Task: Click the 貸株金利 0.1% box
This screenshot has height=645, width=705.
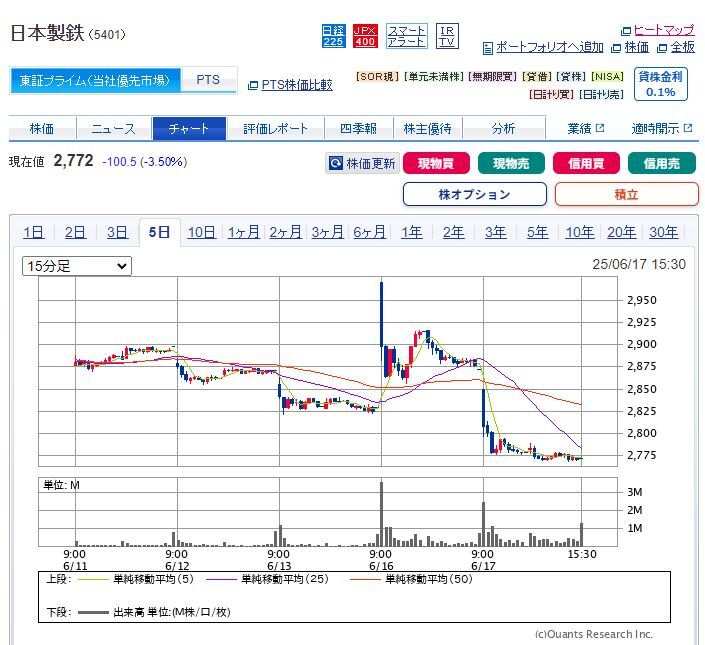Action: (660, 84)
